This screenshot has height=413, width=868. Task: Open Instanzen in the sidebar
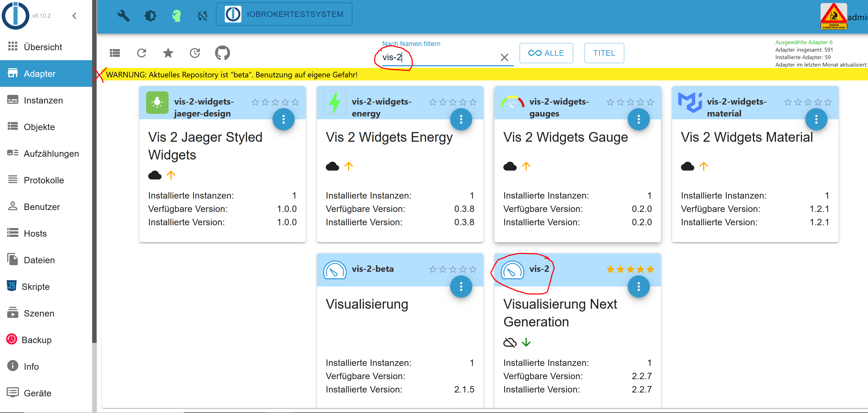click(43, 100)
